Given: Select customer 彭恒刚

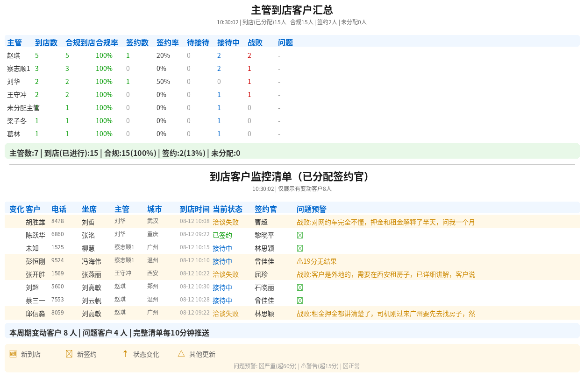Looking at the screenshot, I should point(36,261).
